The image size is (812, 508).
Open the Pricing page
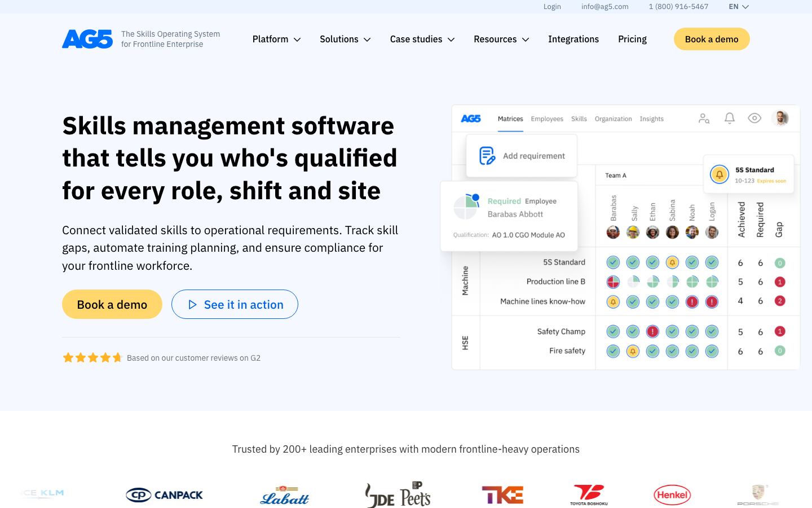(632, 39)
